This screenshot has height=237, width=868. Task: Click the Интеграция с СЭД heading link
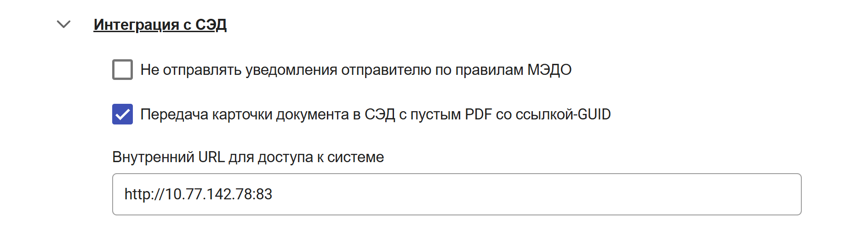(160, 24)
